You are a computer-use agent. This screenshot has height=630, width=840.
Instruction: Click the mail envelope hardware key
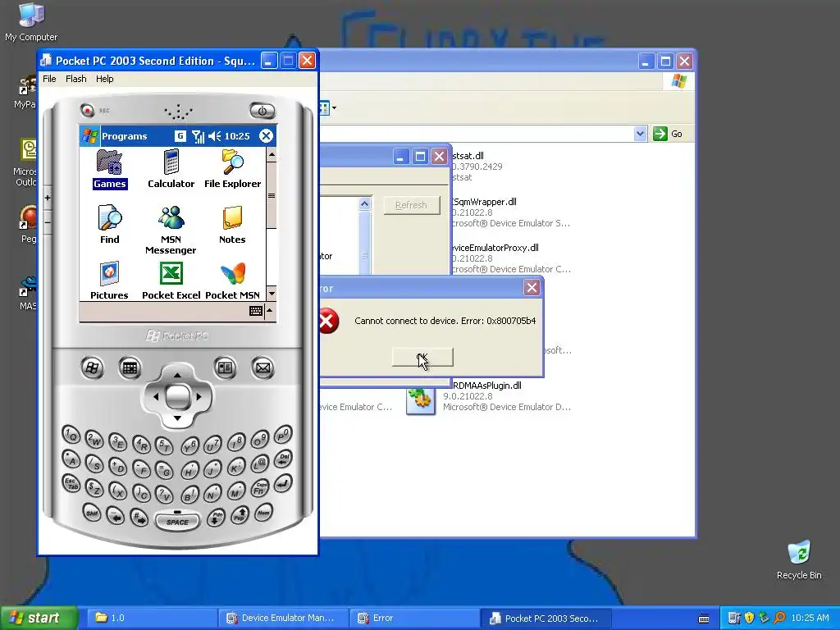(x=262, y=367)
